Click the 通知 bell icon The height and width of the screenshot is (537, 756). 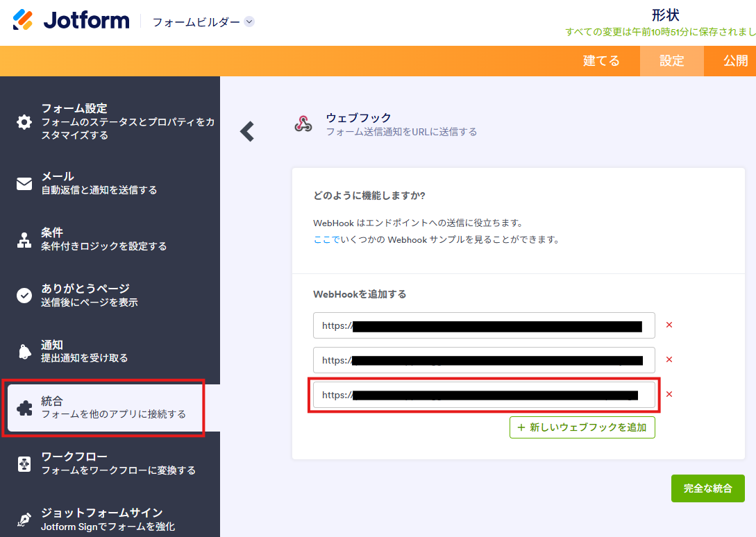tap(24, 352)
